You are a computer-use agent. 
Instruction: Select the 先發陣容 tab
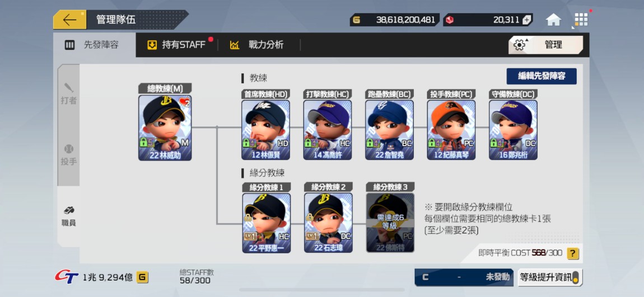(94, 45)
